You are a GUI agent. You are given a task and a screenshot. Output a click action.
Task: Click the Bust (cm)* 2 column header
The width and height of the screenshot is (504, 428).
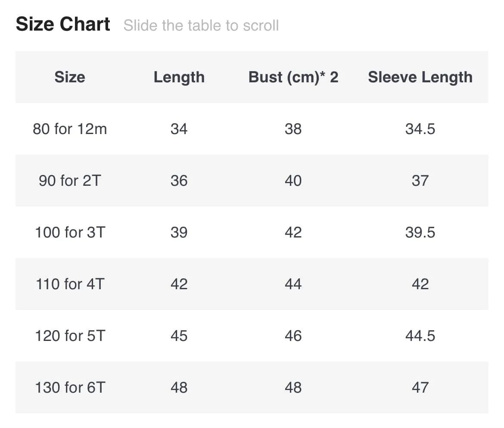click(x=293, y=78)
